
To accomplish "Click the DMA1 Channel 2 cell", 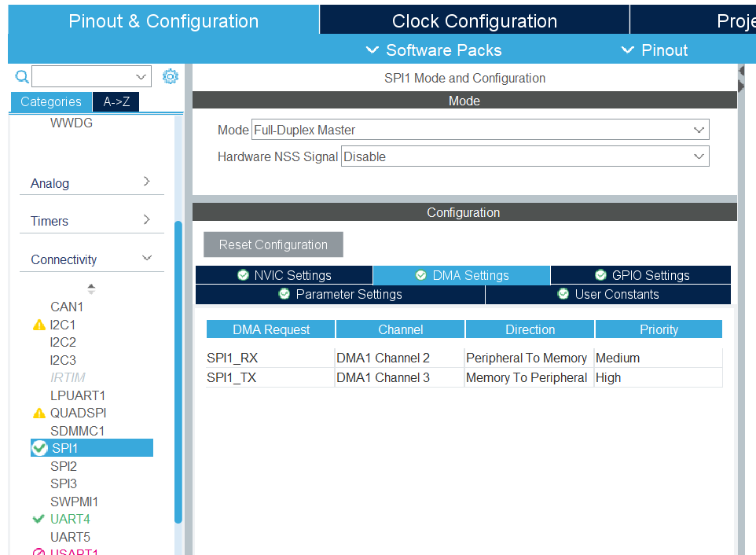I will 400,358.
